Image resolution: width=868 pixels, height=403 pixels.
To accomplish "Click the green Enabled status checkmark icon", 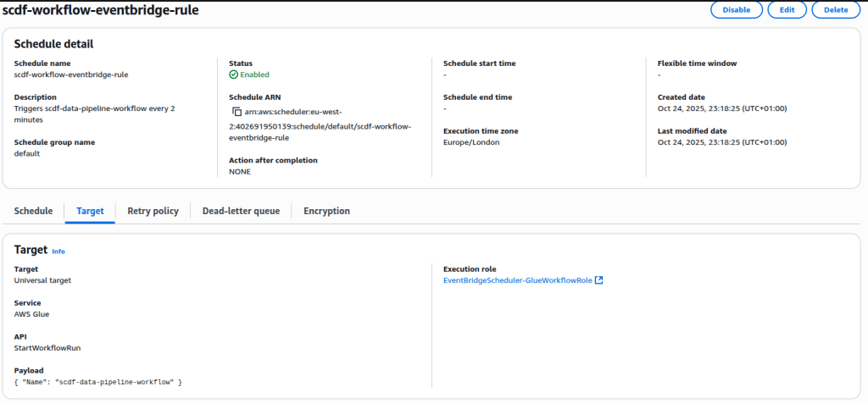I will click(x=233, y=75).
